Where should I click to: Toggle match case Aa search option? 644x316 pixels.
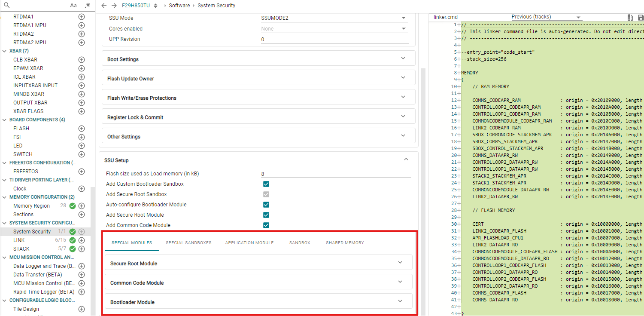pyautogui.click(x=73, y=6)
